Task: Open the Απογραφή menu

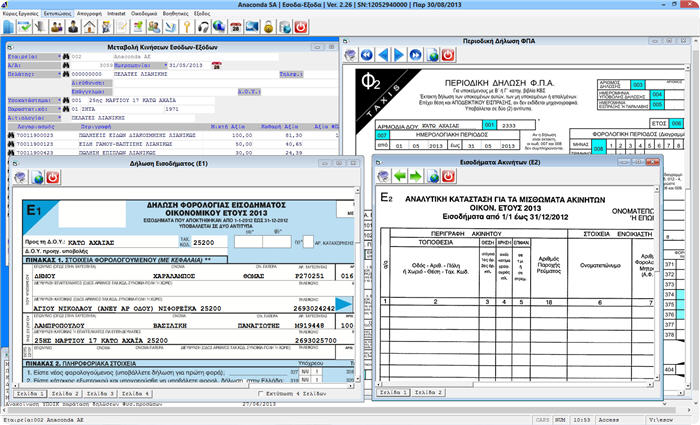Action: click(x=89, y=14)
